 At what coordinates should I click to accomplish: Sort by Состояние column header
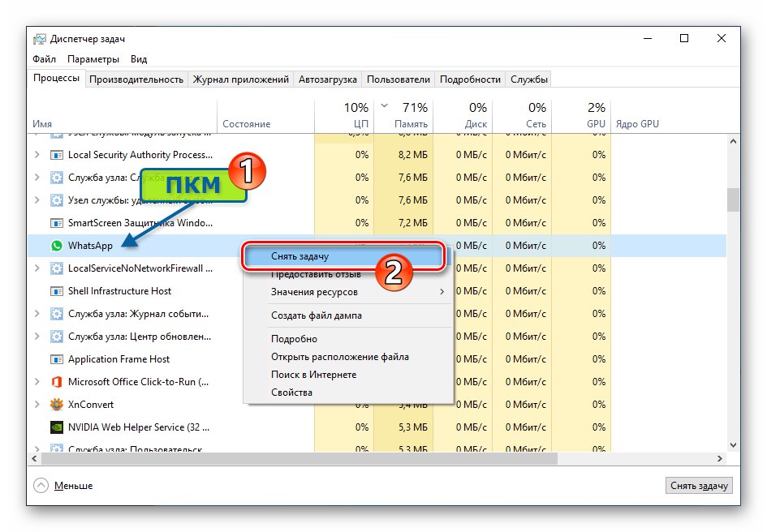coord(265,117)
